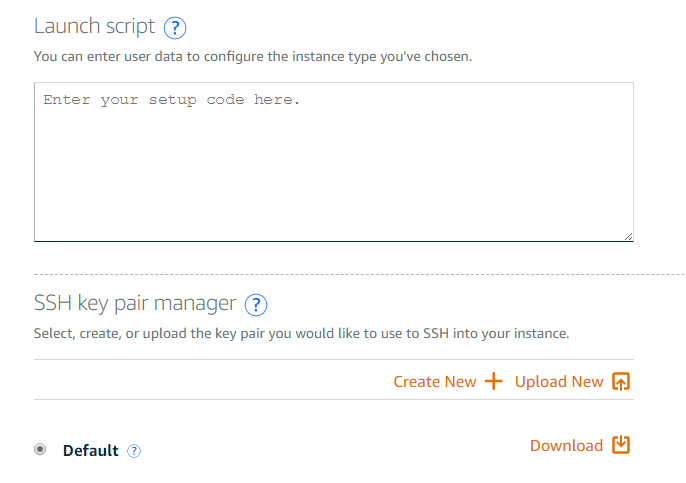This screenshot has width=686, height=483.
Task: Click the 'You can enter user data' description
Action: [253, 56]
